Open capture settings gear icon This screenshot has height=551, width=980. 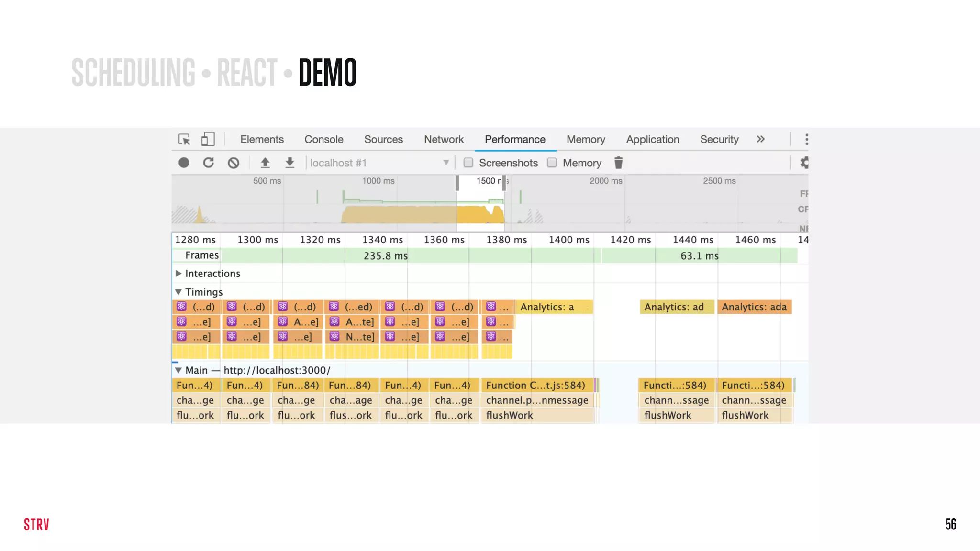[804, 163]
